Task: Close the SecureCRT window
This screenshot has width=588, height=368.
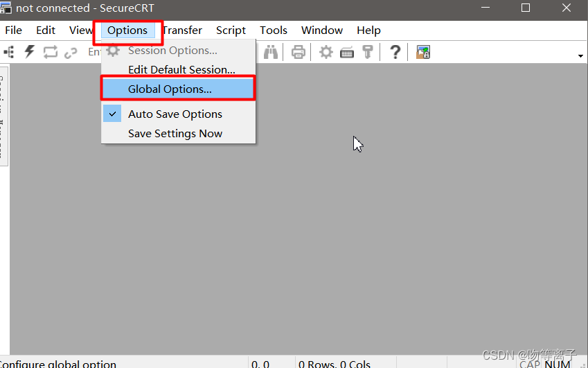Action: pyautogui.click(x=567, y=8)
